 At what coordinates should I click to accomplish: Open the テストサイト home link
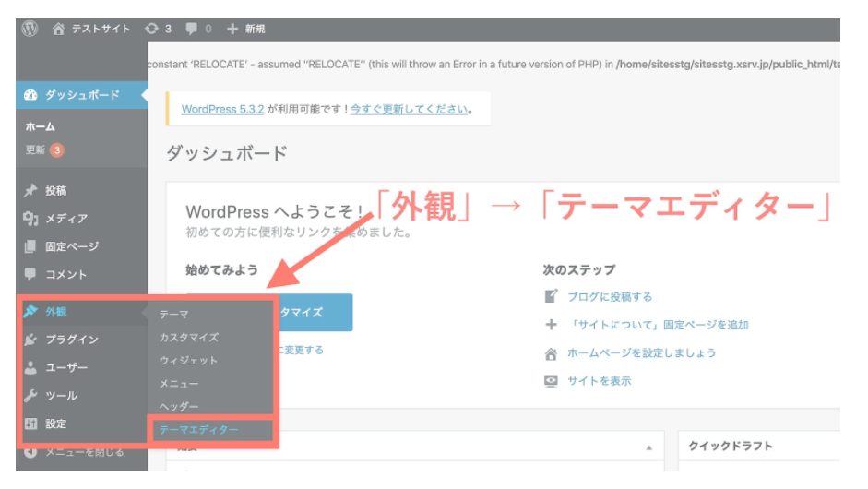pyautogui.click(x=91, y=29)
